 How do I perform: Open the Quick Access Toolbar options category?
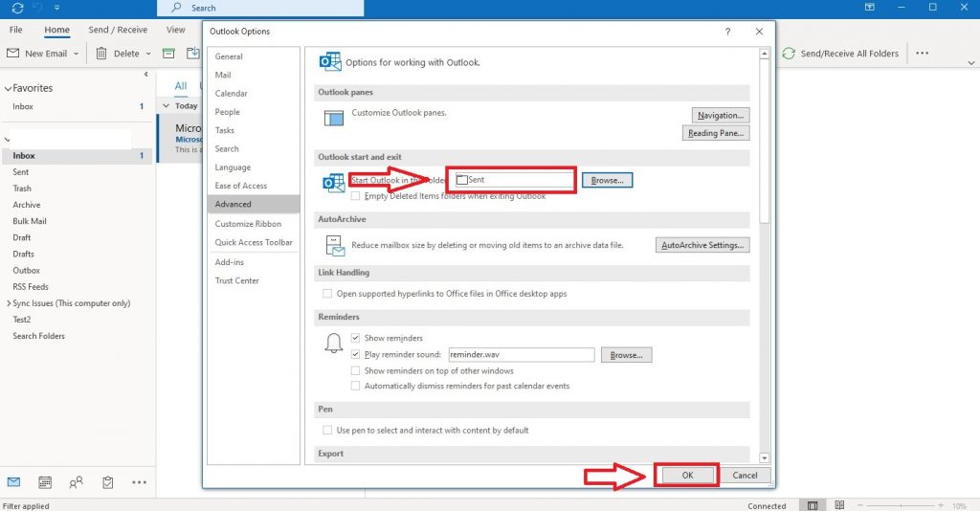[253, 242]
